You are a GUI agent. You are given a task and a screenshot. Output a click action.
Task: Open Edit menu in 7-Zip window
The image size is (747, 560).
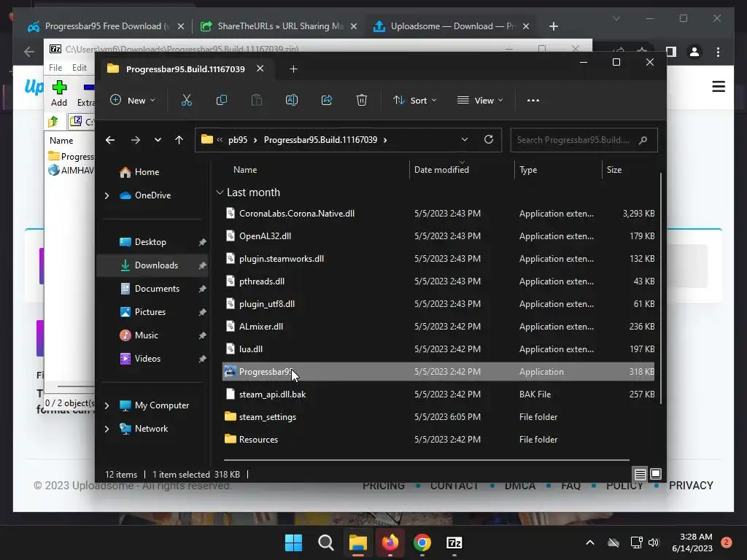tap(79, 68)
